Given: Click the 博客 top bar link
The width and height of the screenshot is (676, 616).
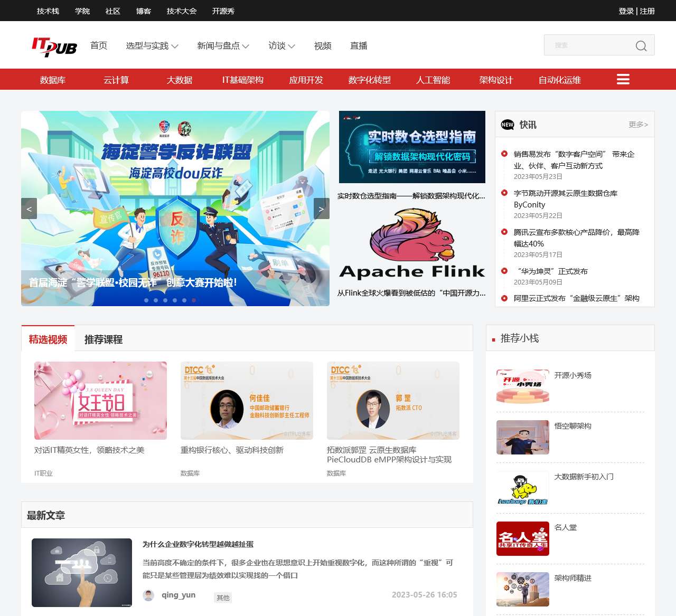Looking at the screenshot, I should 144,11.
